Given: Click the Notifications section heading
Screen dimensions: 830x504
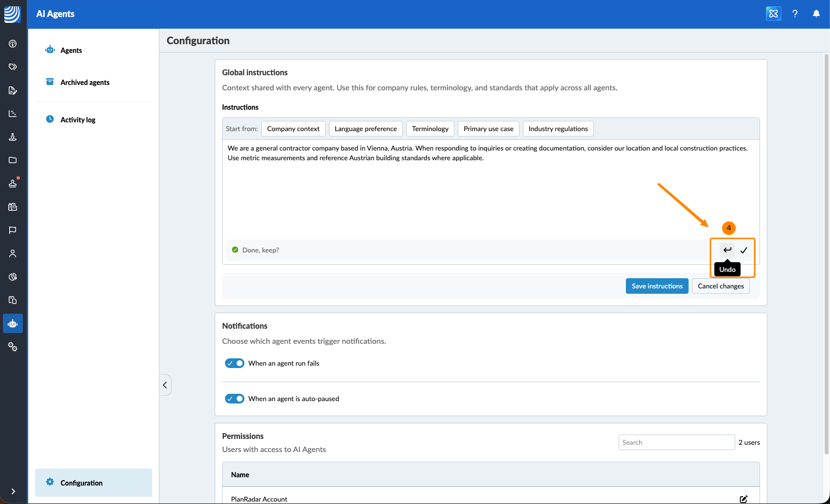Looking at the screenshot, I should click(x=245, y=326).
